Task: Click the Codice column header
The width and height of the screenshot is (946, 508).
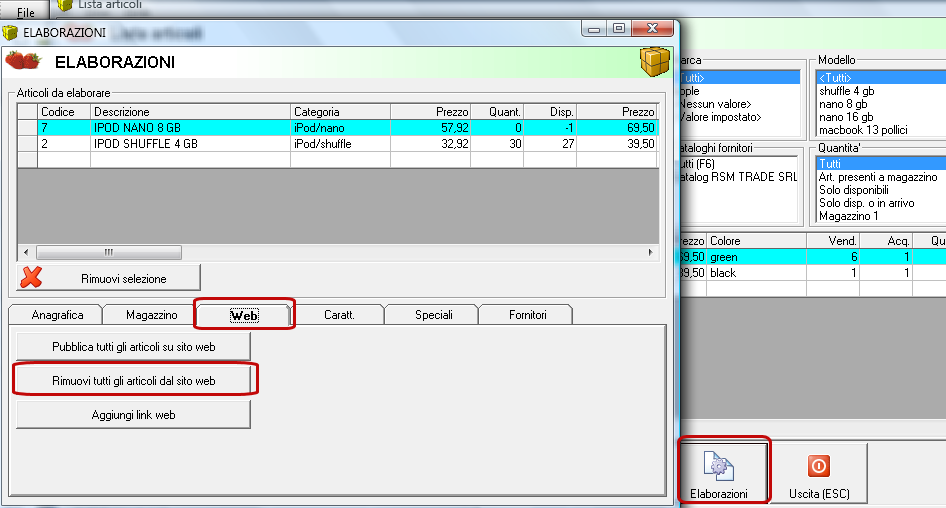Action: coord(63,112)
